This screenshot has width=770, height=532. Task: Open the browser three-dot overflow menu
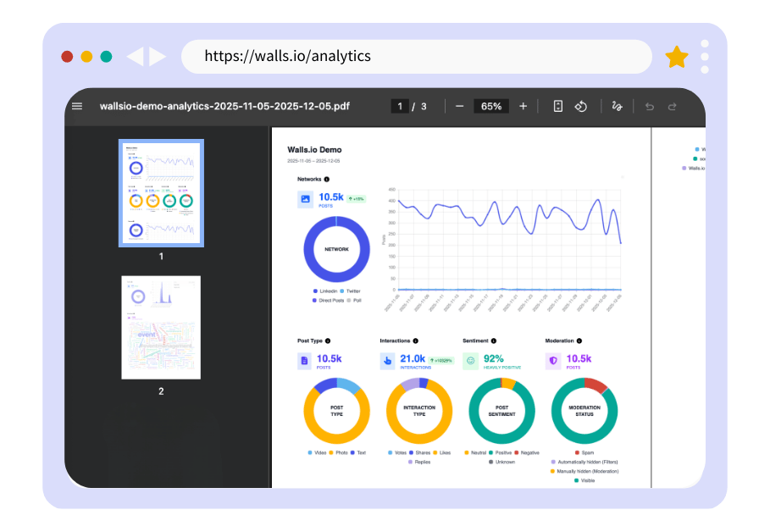(706, 56)
